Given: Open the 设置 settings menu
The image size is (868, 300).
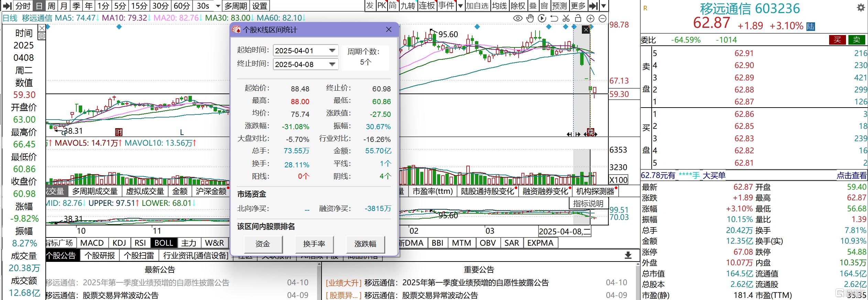Looking at the screenshot, I should pos(259,6).
